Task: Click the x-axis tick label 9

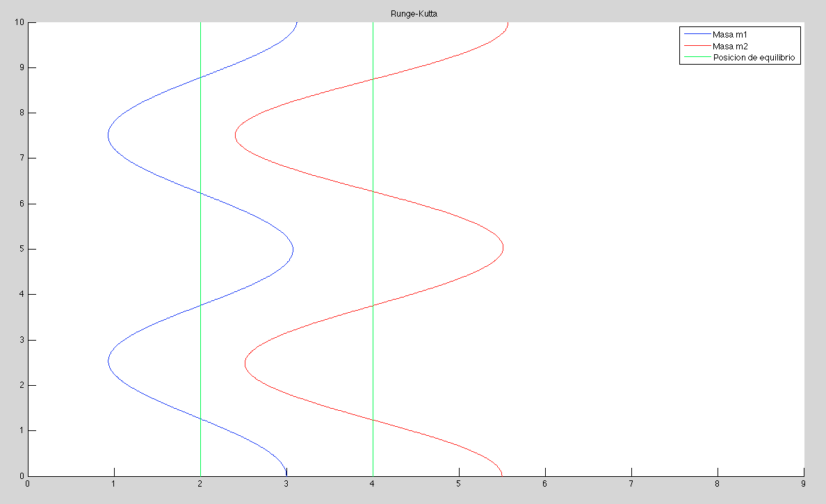Action: [x=804, y=483]
